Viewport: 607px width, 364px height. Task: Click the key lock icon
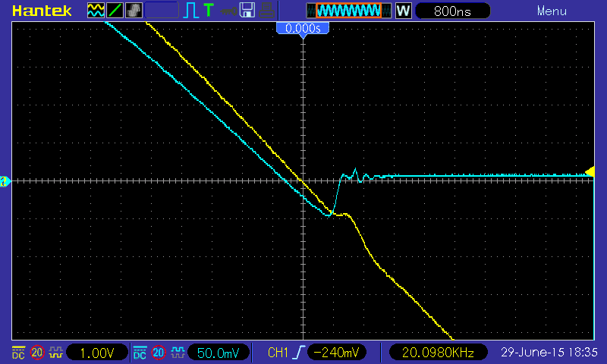(x=228, y=11)
